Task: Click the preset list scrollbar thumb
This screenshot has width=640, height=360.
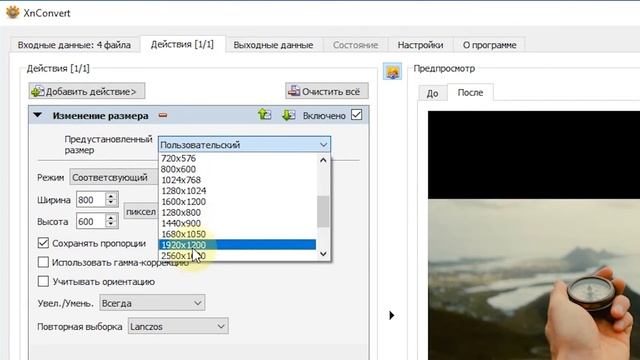Action: pos(323,211)
